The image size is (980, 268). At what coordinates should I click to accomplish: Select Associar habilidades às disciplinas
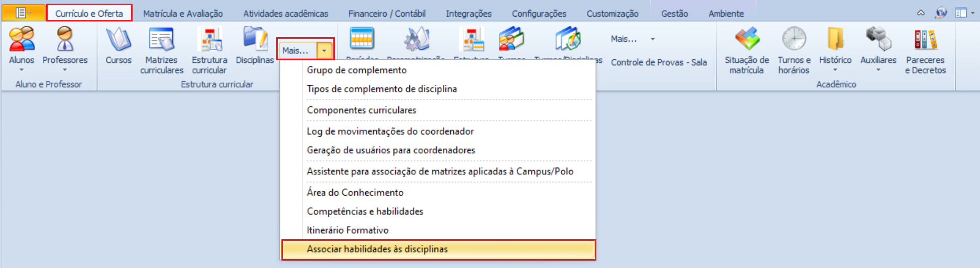tap(439, 249)
